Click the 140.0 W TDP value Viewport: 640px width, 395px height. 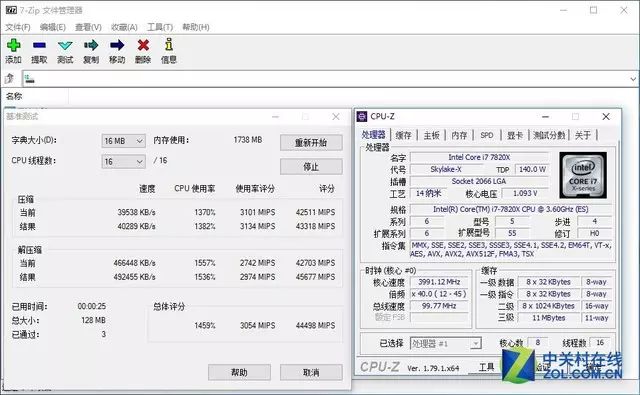532,169
